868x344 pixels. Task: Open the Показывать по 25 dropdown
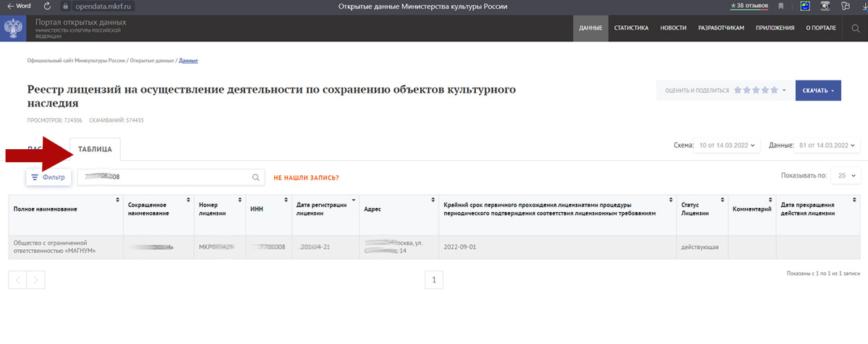(x=846, y=176)
